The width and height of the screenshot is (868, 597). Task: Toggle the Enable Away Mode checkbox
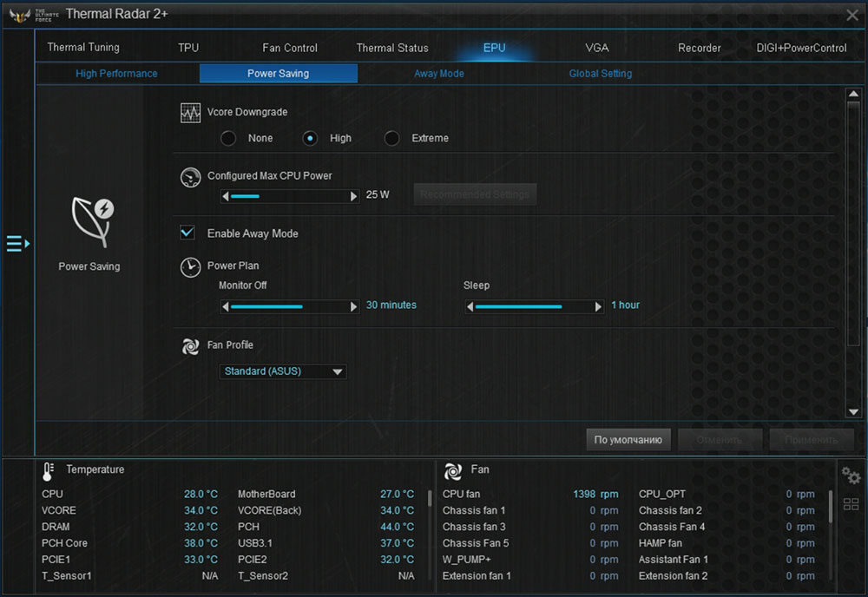point(187,233)
